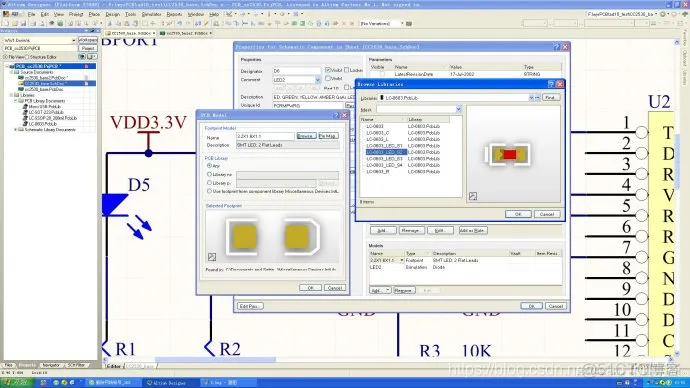Select the Any radio button in PCB Library
Image resolution: width=690 pixels, height=388 pixels.
[209, 166]
